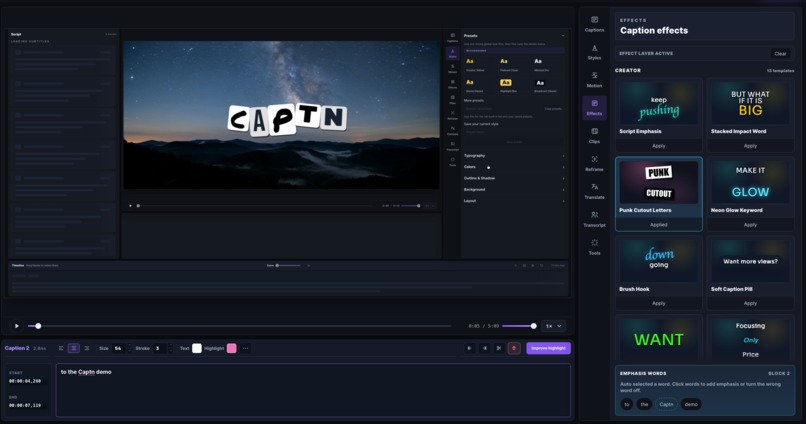Align caption text right
The image size is (806, 424).
86,348
